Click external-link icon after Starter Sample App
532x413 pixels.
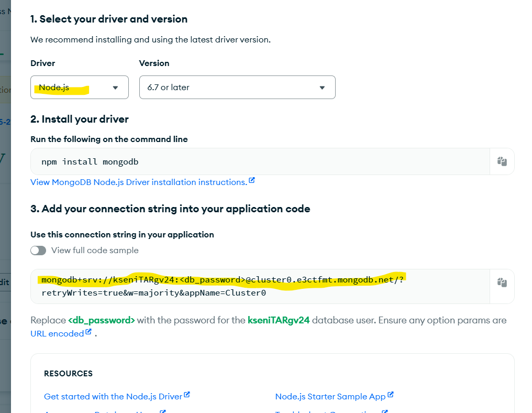(x=390, y=395)
